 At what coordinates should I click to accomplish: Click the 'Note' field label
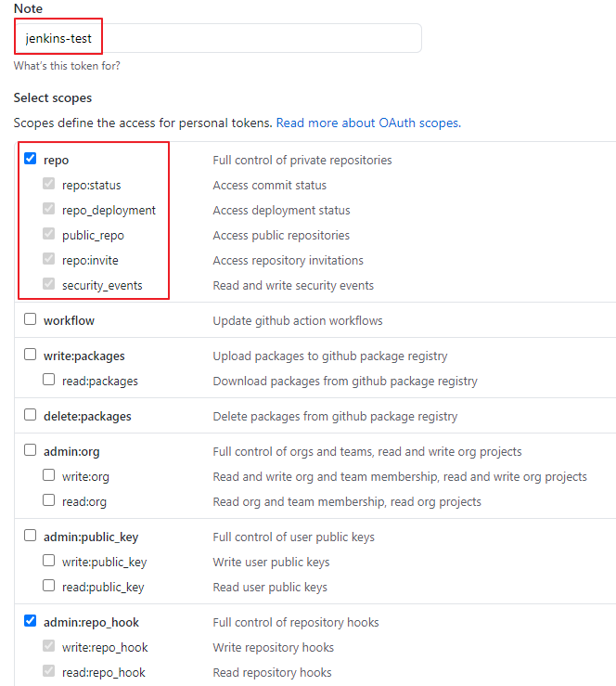point(28,8)
